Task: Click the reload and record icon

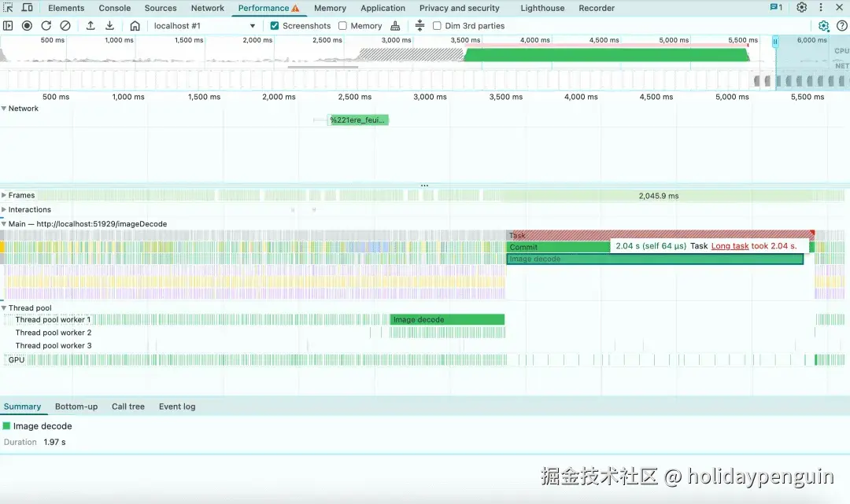Action: (46, 26)
